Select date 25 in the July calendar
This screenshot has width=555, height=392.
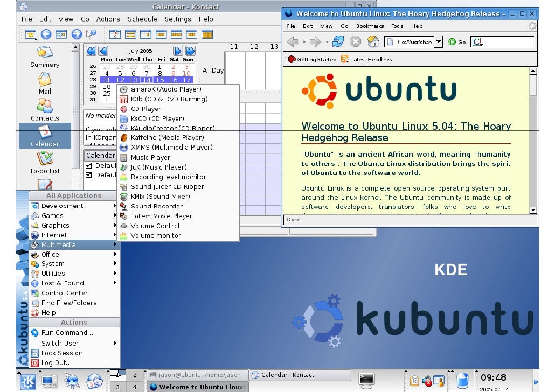click(107, 94)
